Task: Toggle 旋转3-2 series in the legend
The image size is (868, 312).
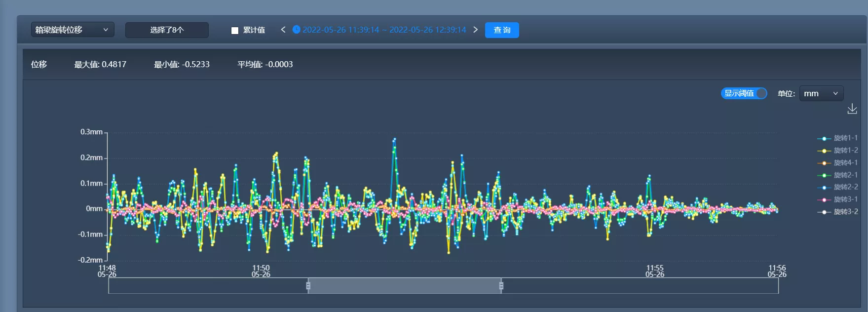Action: 838,212
